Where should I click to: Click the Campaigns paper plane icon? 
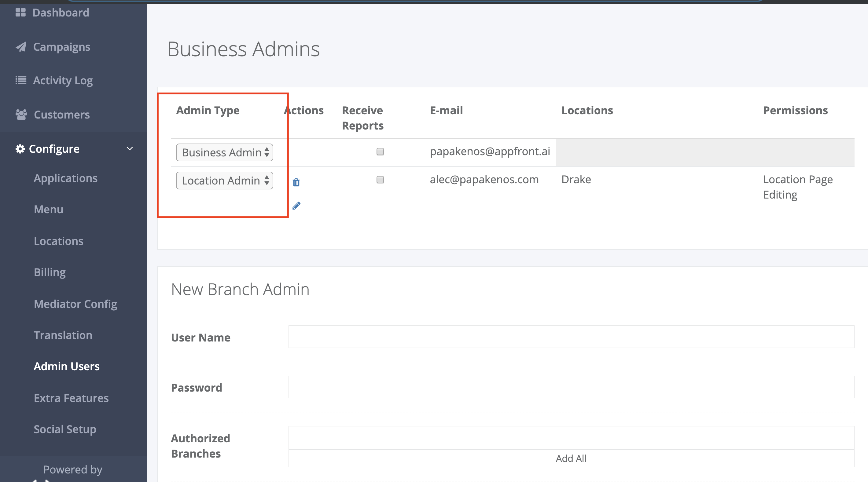(21, 47)
